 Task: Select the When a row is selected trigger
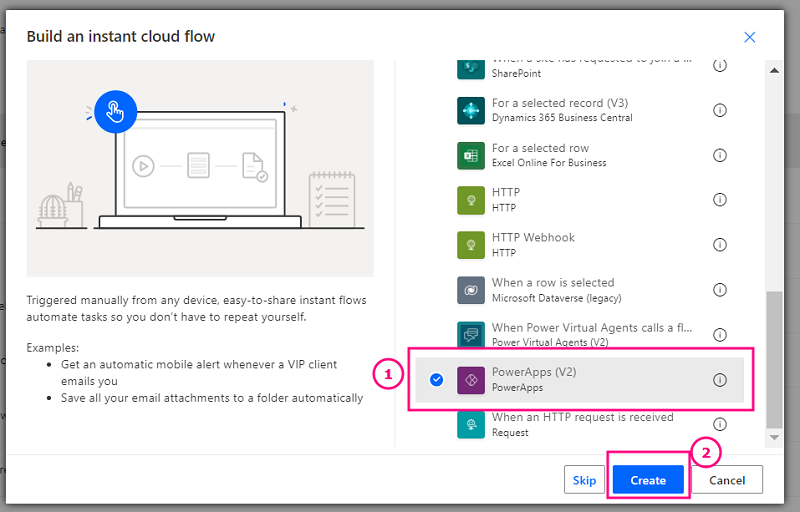[x=553, y=283]
